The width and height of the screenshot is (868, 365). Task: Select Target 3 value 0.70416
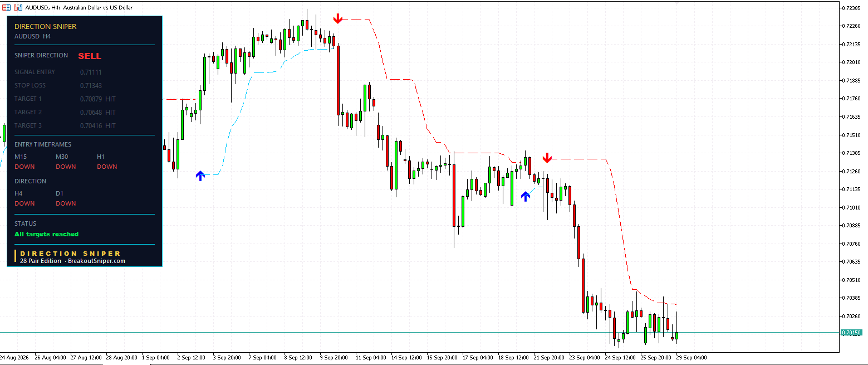[91, 125]
